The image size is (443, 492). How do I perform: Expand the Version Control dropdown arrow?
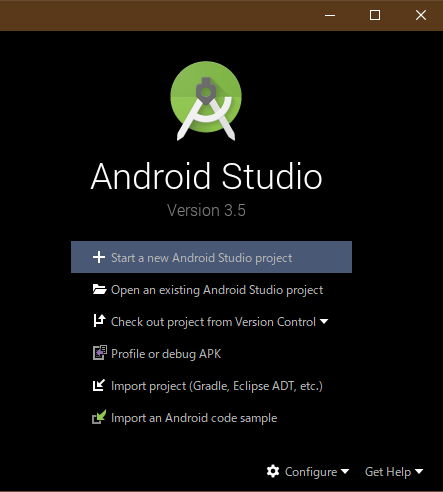click(x=324, y=321)
